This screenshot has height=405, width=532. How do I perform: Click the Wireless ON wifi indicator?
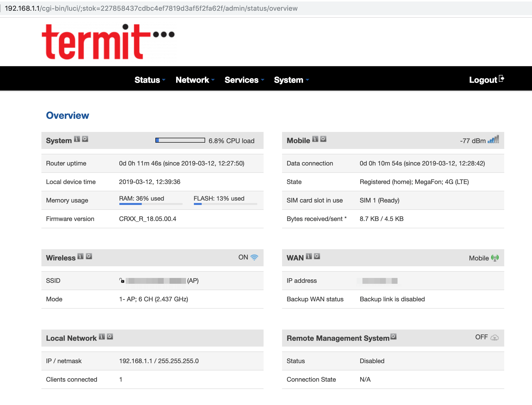254,257
